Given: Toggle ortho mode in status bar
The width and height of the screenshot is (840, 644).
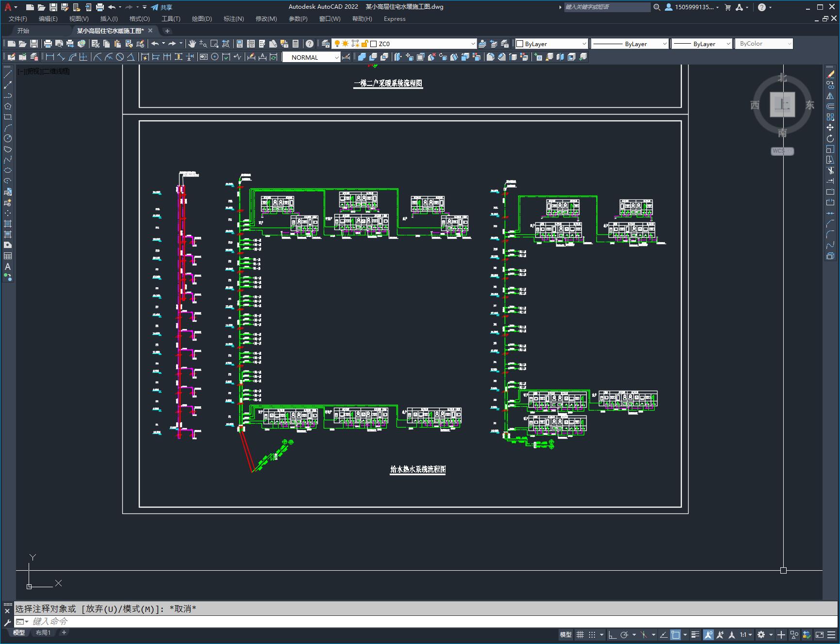Looking at the screenshot, I should [x=612, y=634].
